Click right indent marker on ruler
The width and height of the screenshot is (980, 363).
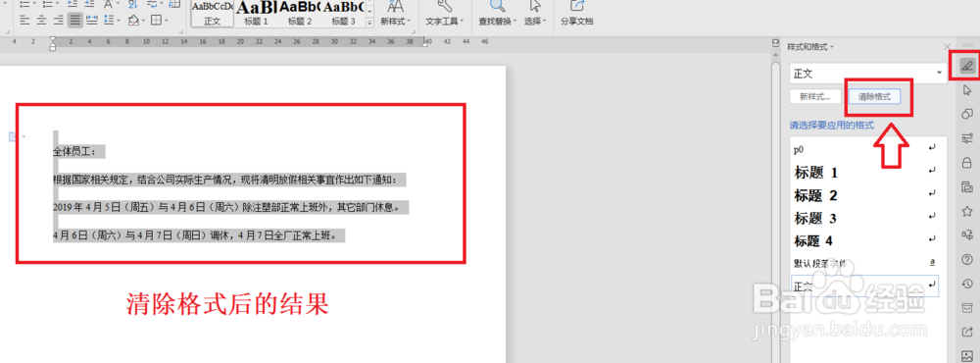(426, 45)
